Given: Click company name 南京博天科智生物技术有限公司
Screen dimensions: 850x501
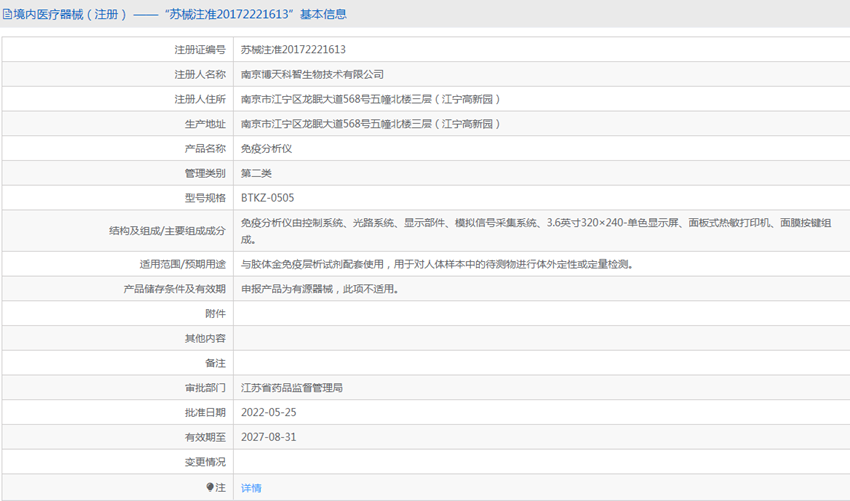Looking at the screenshot, I should tap(312, 74).
